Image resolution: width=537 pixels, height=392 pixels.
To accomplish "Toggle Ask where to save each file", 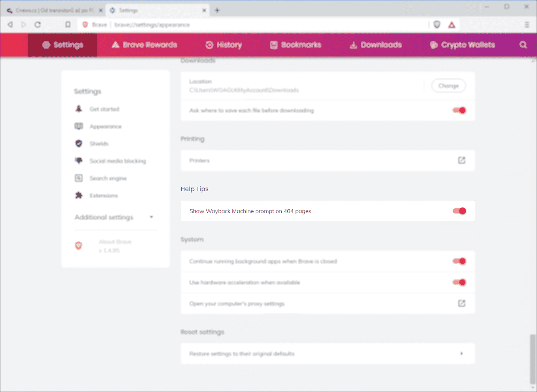I will pos(459,110).
